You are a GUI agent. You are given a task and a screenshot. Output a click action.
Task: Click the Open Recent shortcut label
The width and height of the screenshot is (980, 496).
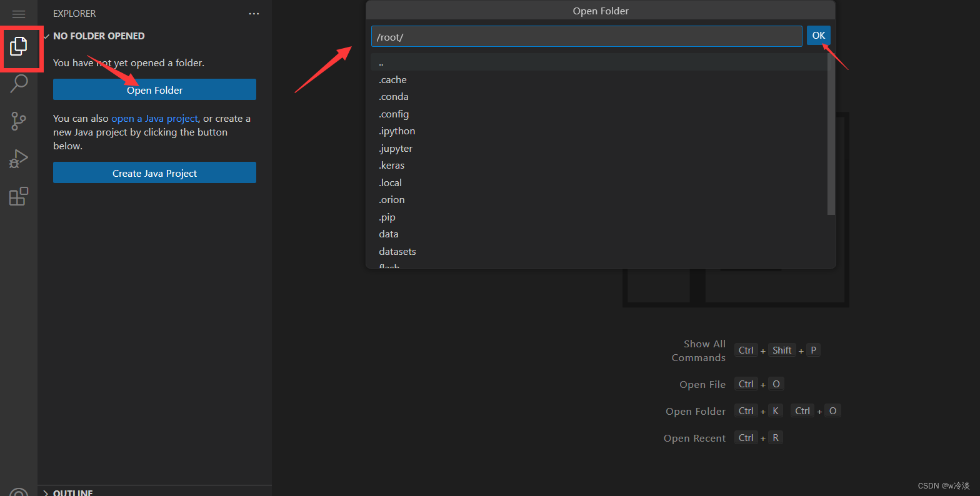(694, 438)
